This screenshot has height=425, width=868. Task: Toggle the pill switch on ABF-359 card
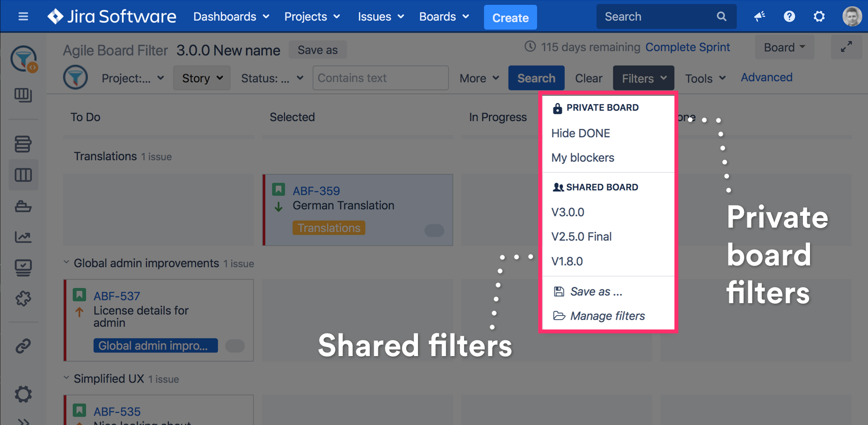(x=434, y=230)
